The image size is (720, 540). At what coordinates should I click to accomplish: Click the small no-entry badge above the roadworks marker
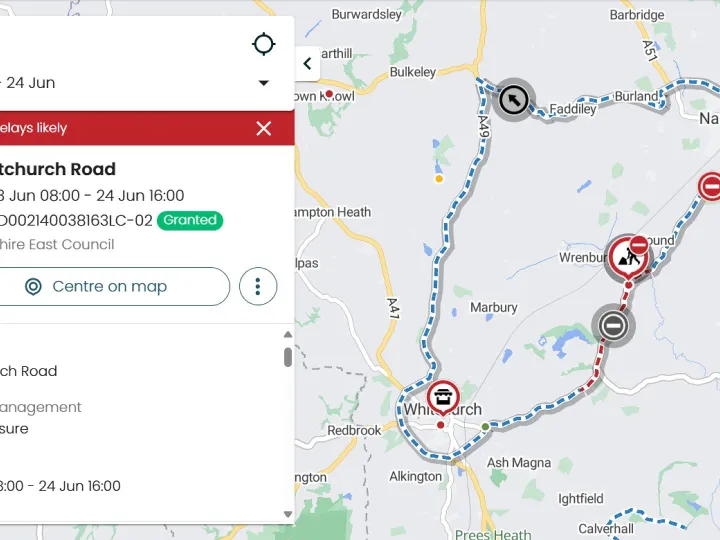coord(638,246)
